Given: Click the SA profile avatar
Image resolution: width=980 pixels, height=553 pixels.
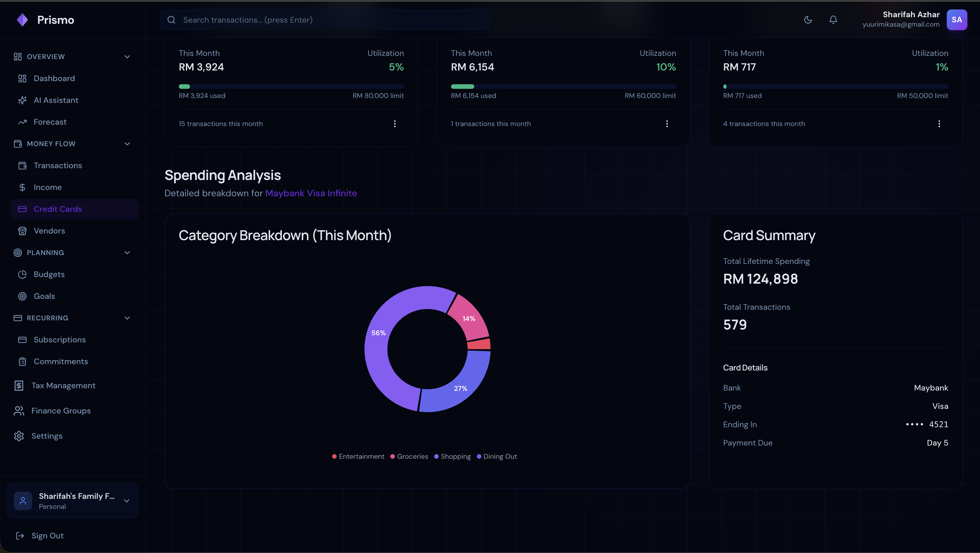Looking at the screenshot, I should 957,20.
